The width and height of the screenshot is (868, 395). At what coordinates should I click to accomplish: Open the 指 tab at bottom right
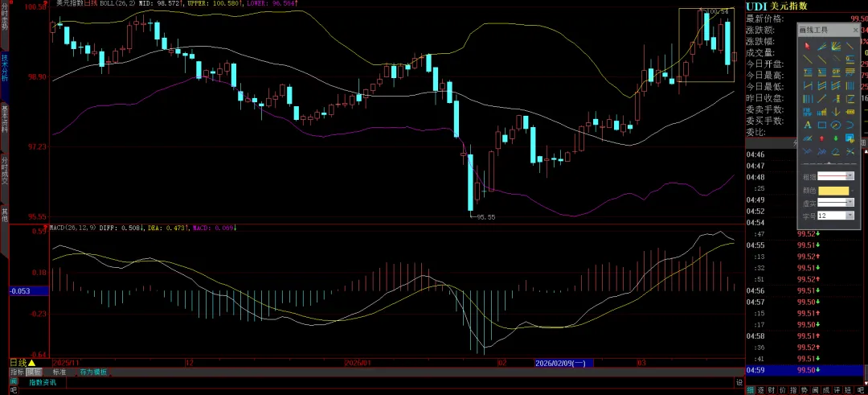tap(793, 390)
